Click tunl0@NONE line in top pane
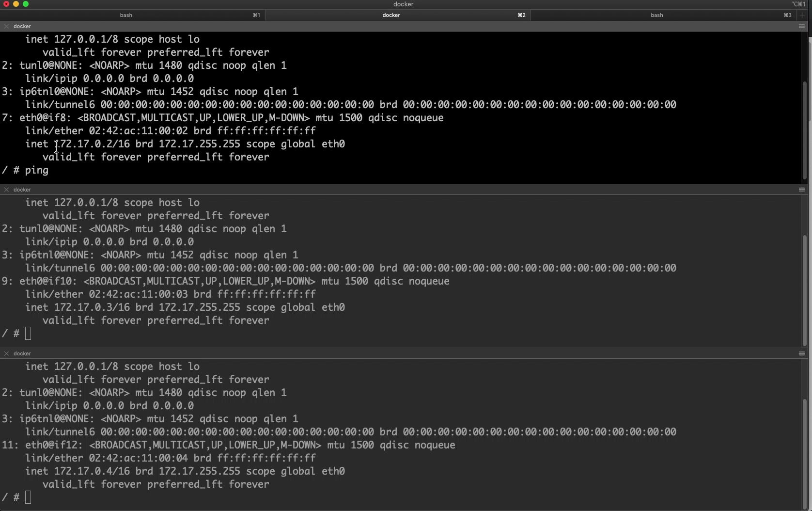The width and height of the screenshot is (812, 511). [144, 65]
